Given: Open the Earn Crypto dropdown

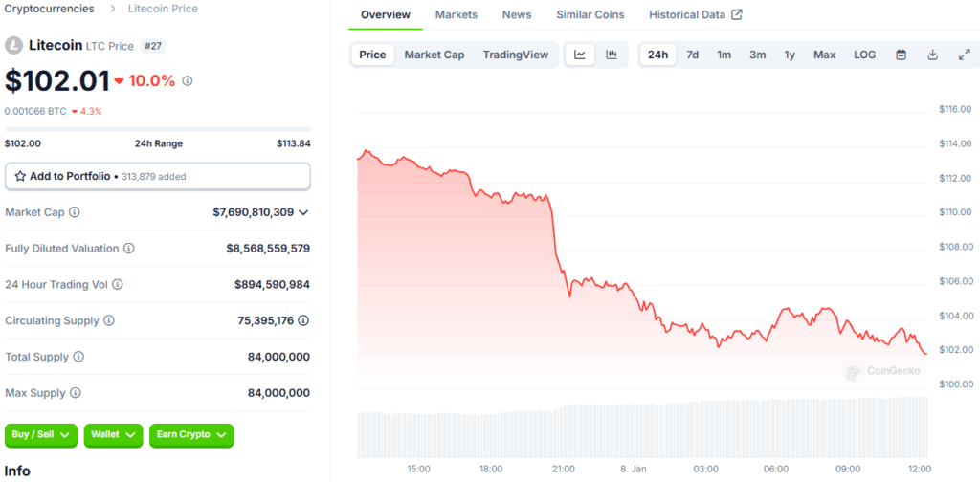Looking at the screenshot, I should [x=191, y=435].
